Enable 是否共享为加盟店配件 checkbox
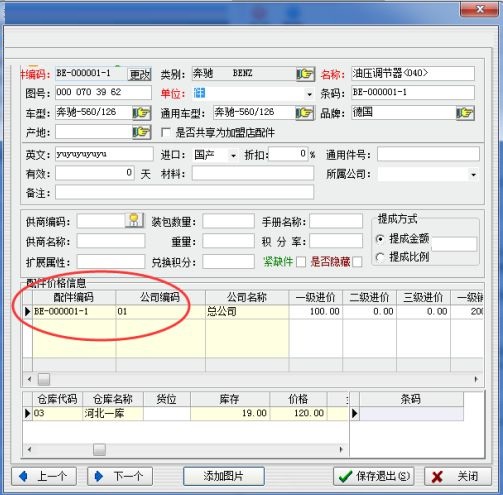Screen dimensions: 503x495 pos(166,132)
